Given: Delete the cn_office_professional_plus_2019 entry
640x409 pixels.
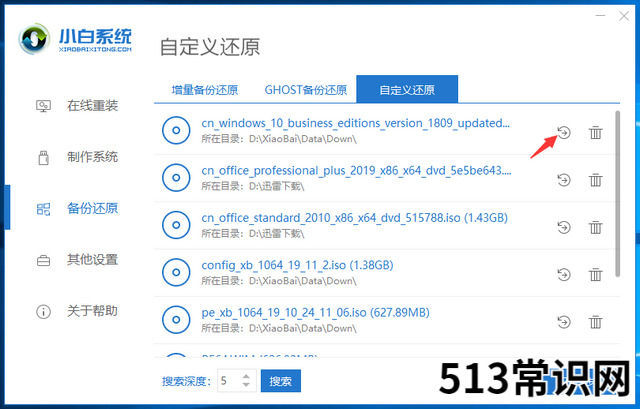Looking at the screenshot, I should tap(595, 180).
